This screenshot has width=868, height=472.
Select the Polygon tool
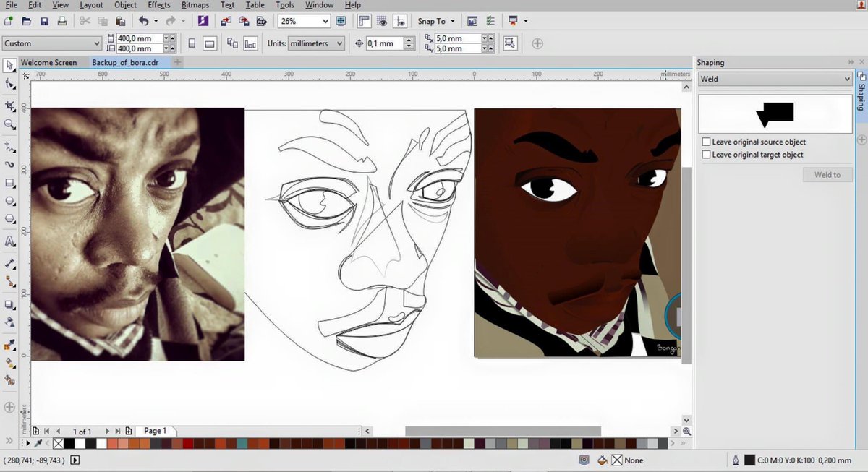[x=10, y=219]
